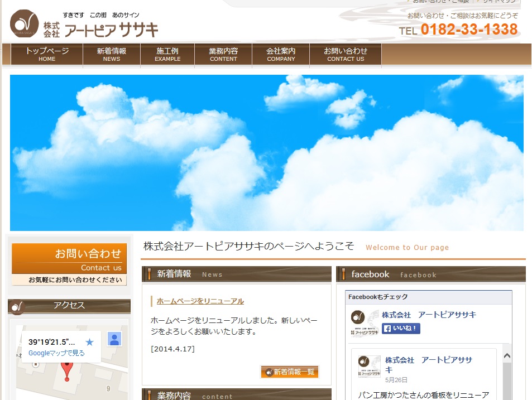Open the お問い合わせ CONTACT US menu item
532x400 pixels.
pos(346,54)
